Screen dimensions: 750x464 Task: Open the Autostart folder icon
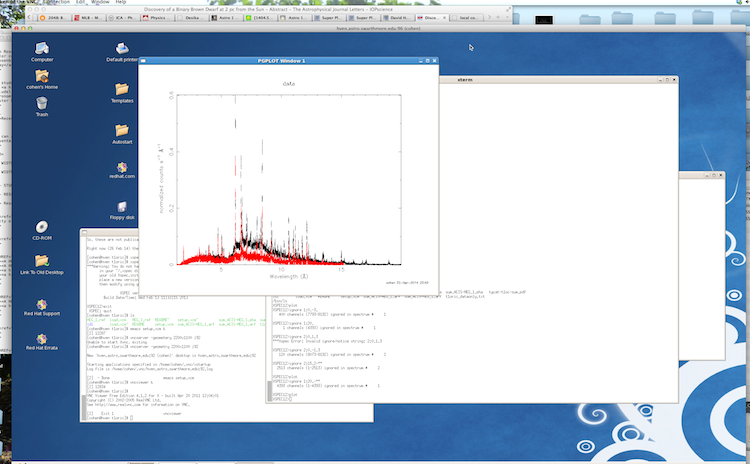(x=122, y=132)
